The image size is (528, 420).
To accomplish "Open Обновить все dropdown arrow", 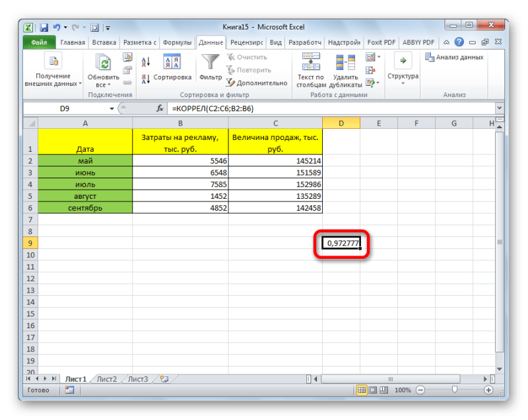I will [x=109, y=85].
